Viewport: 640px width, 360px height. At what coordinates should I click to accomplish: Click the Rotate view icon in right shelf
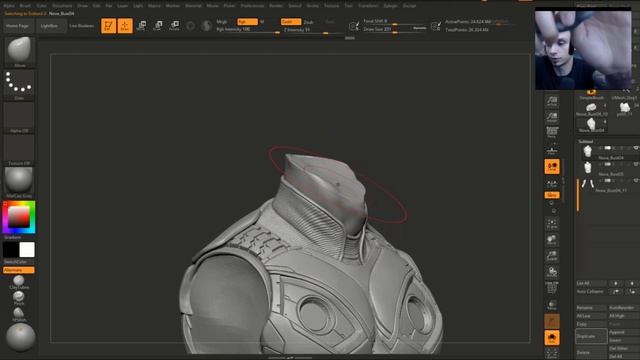tap(552, 272)
